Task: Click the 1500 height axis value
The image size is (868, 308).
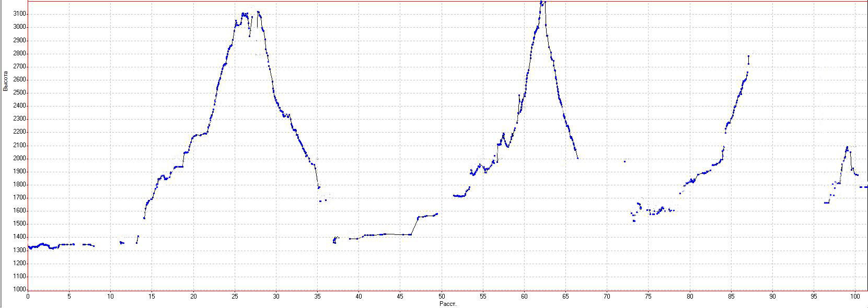Action: coord(19,223)
